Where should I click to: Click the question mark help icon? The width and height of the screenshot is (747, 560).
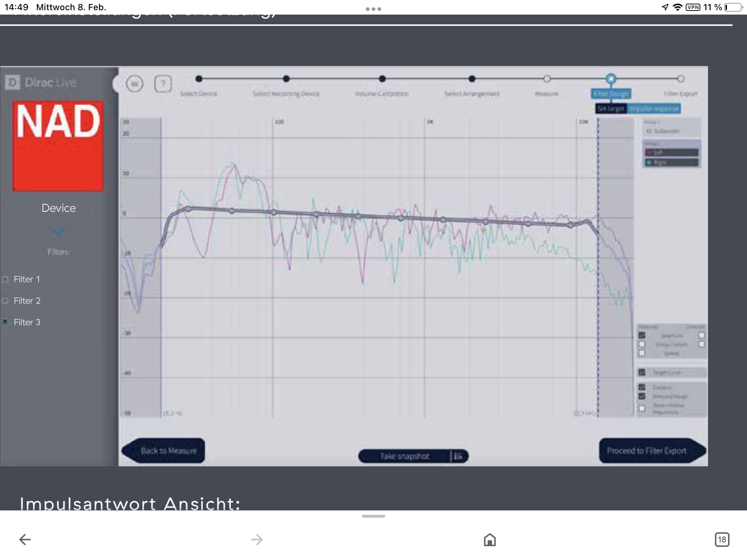(163, 84)
